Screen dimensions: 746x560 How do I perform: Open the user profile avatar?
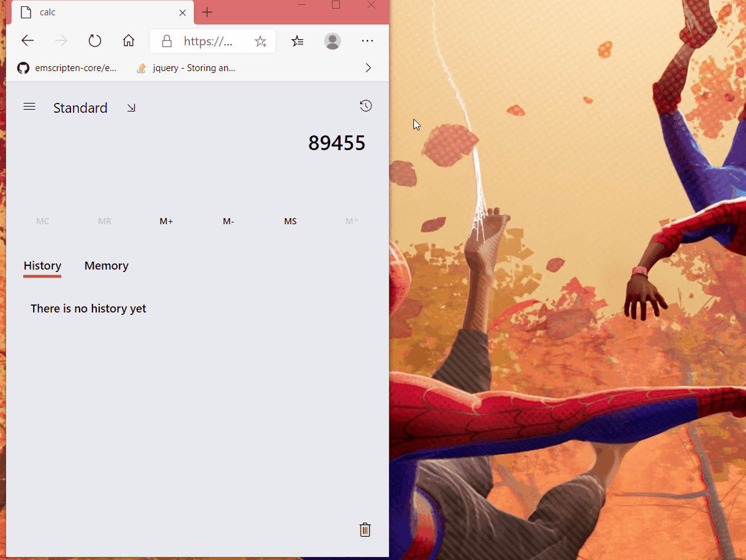coord(333,41)
